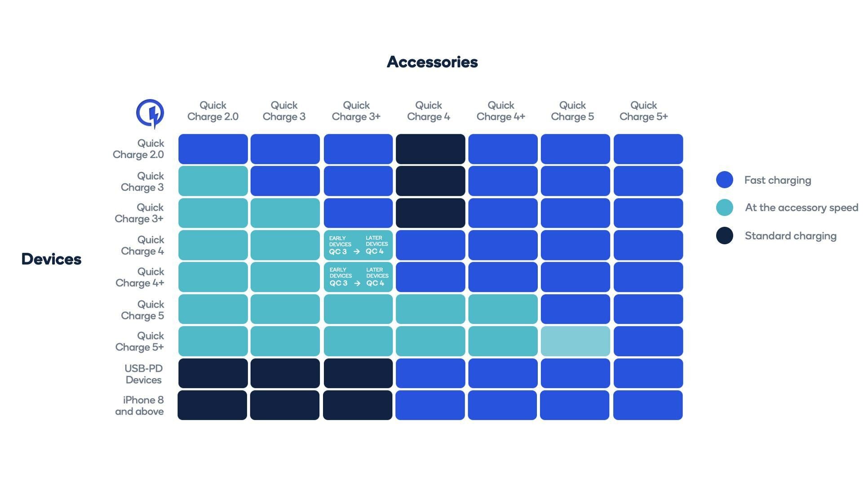Image resolution: width=868 pixels, height=485 pixels.
Task: Select the Quick Charge 5+ accessory column header
Action: (x=644, y=111)
